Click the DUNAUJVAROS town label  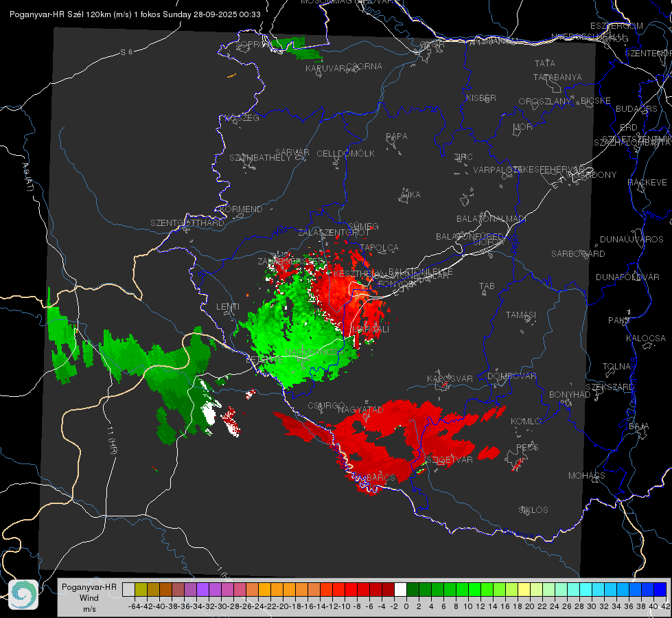tap(632, 240)
